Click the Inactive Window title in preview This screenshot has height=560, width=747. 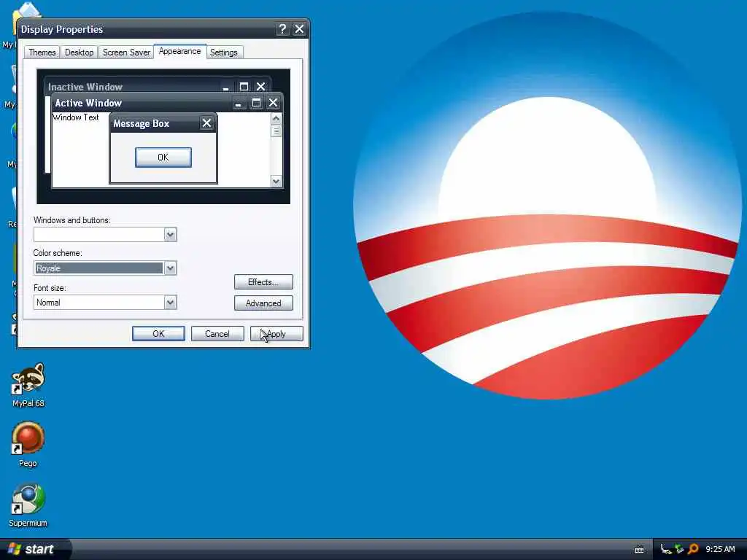click(85, 87)
